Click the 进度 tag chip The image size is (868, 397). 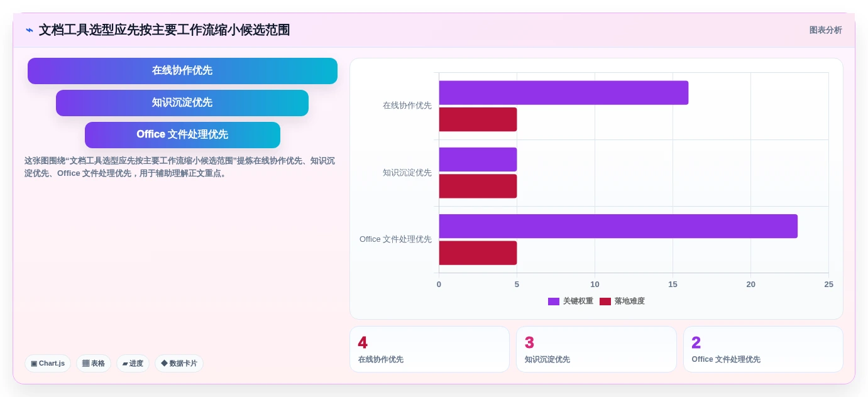(x=133, y=363)
